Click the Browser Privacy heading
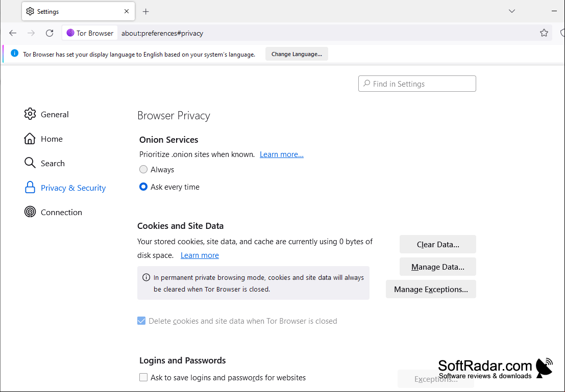This screenshot has width=565, height=392. click(x=174, y=116)
